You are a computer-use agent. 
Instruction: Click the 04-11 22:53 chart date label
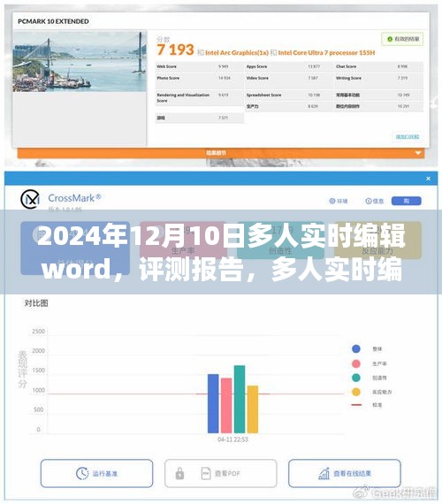coord(232,439)
